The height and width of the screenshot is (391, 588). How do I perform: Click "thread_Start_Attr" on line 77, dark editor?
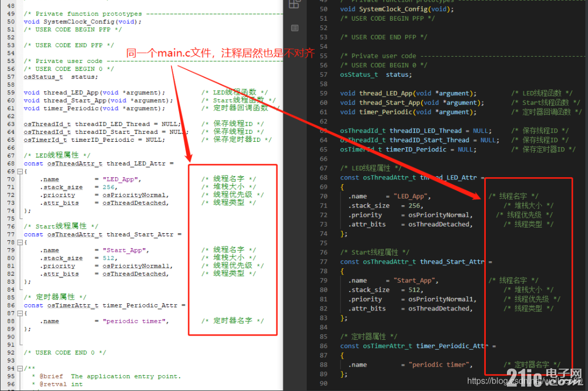click(x=452, y=262)
